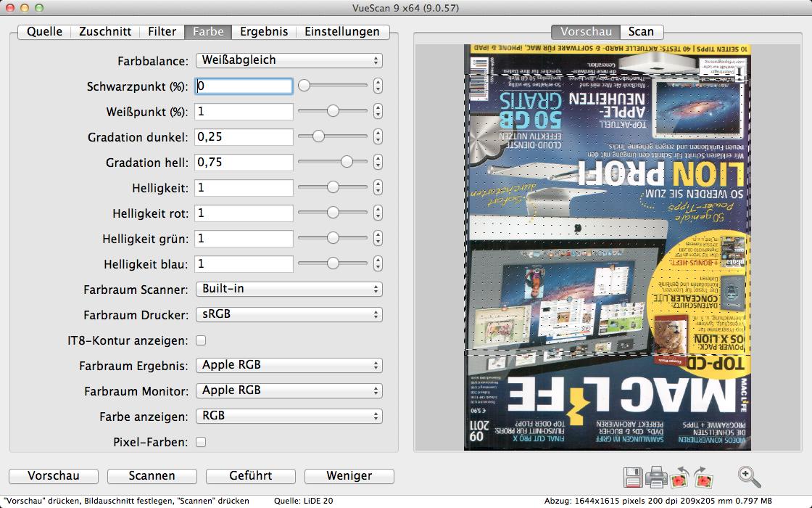Click the Helligkeit blau input field
812x508 pixels.
[x=244, y=264]
